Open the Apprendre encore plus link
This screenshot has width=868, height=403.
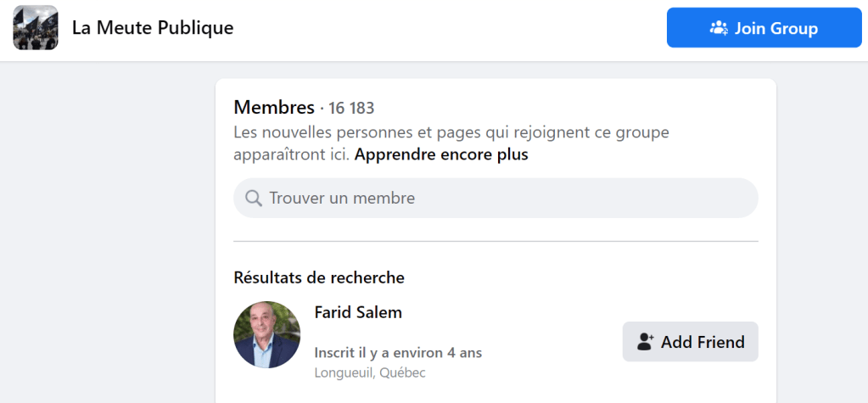tap(441, 154)
